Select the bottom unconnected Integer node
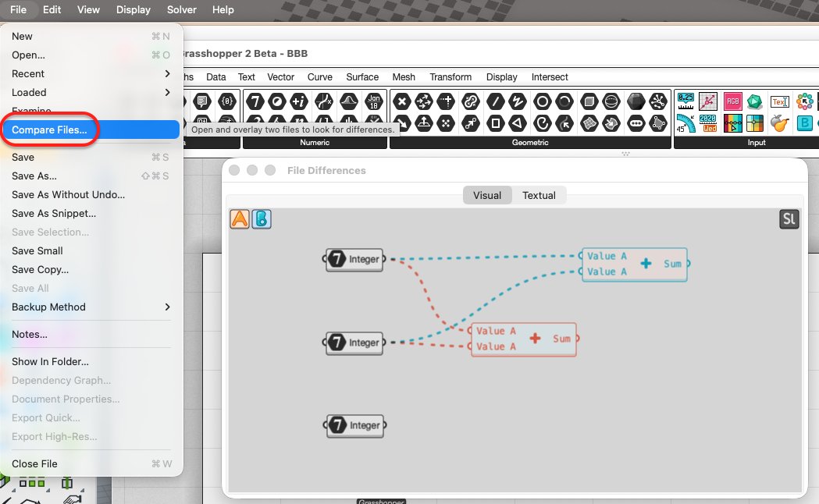 [354, 425]
